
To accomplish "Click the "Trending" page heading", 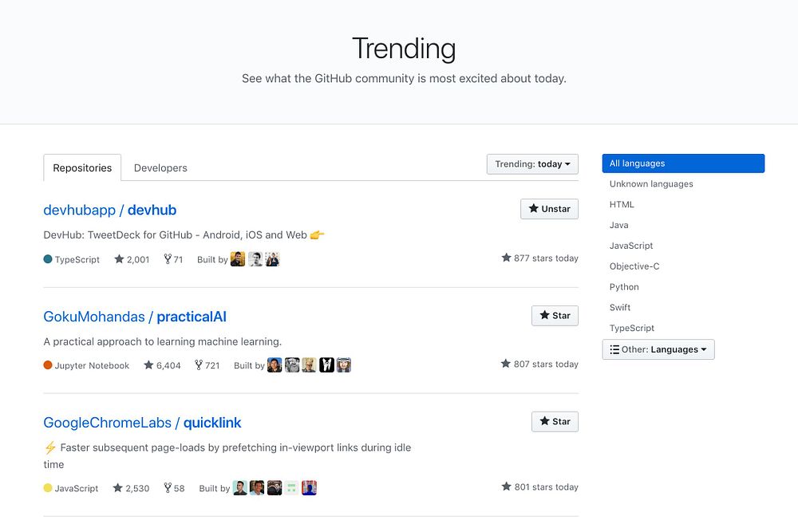I will [x=404, y=49].
